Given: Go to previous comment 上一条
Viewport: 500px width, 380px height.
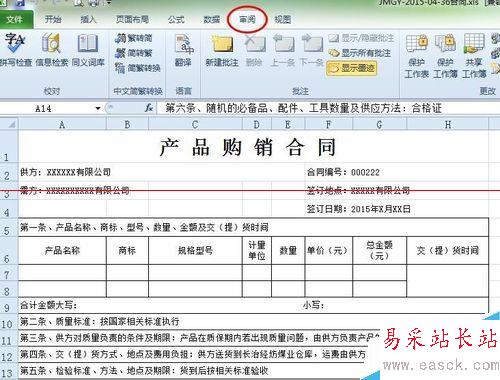Looking at the screenshot, I should click(283, 50).
